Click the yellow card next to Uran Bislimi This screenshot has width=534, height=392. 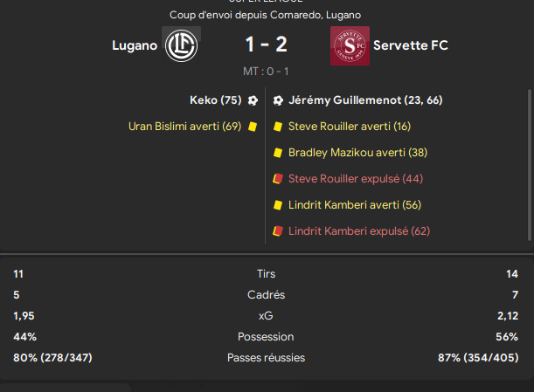point(252,127)
